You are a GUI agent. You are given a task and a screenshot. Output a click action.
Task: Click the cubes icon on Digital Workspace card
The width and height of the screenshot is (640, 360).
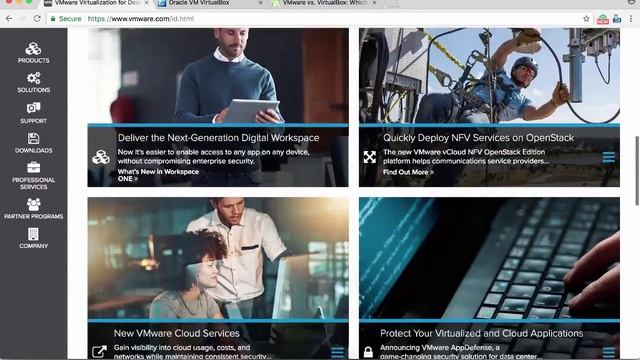click(100, 157)
